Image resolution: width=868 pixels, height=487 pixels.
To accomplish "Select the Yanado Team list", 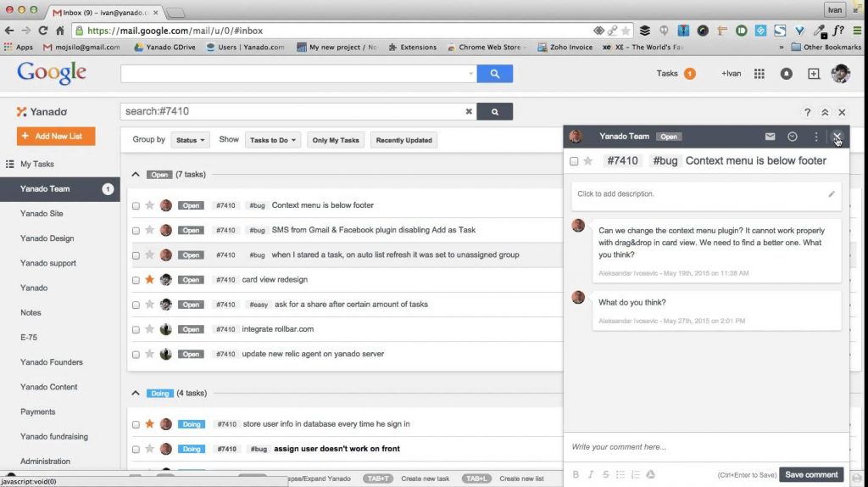I will 60,189.
